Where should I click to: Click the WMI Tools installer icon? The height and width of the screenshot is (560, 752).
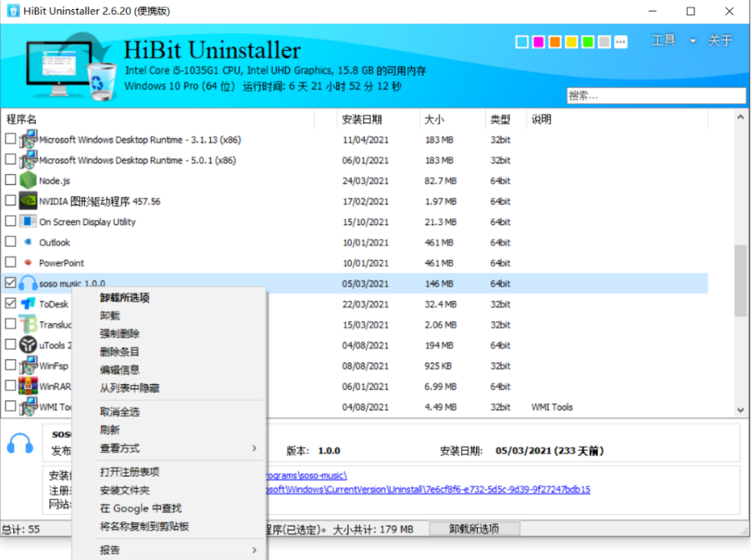28,407
